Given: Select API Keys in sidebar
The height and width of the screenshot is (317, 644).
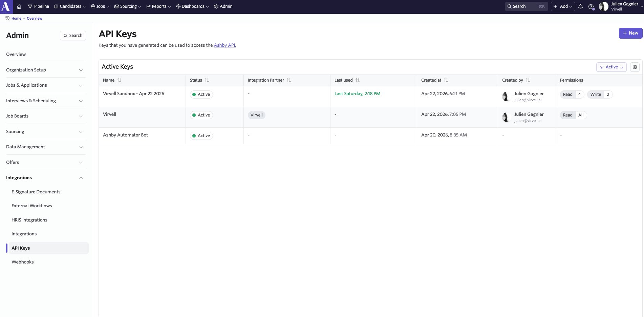Looking at the screenshot, I should point(47,248).
